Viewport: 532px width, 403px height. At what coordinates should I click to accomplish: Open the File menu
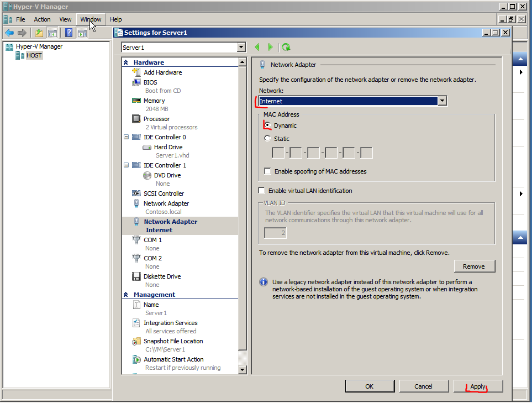20,19
